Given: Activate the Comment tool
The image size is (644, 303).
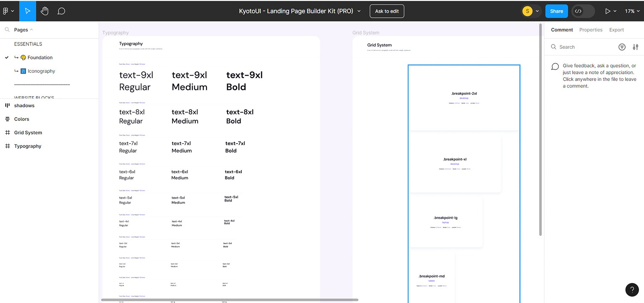Looking at the screenshot, I should click(61, 11).
